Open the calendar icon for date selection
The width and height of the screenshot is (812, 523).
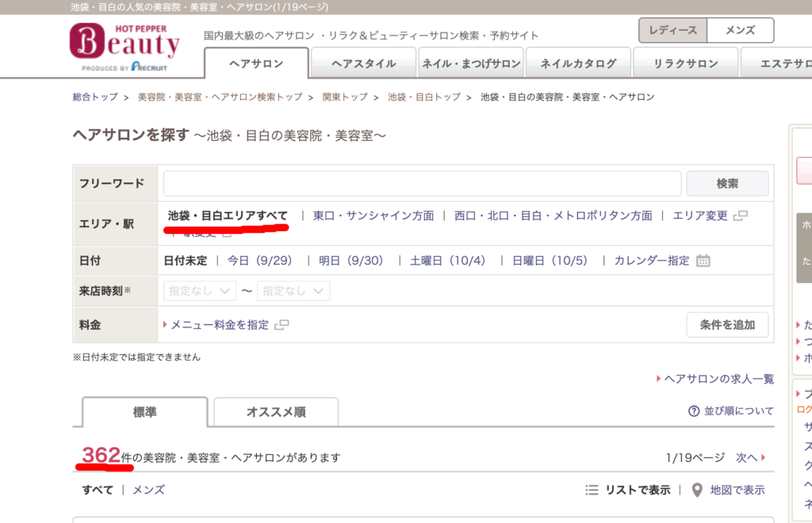coord(703,261)
